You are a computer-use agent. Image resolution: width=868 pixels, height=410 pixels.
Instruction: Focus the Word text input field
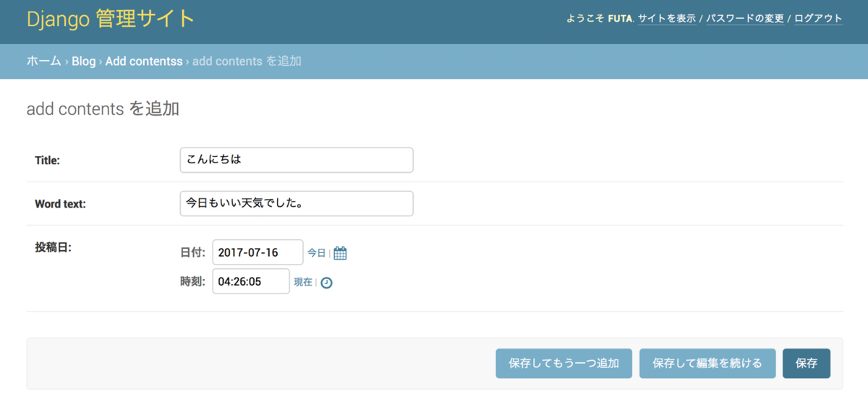point(297,203)
